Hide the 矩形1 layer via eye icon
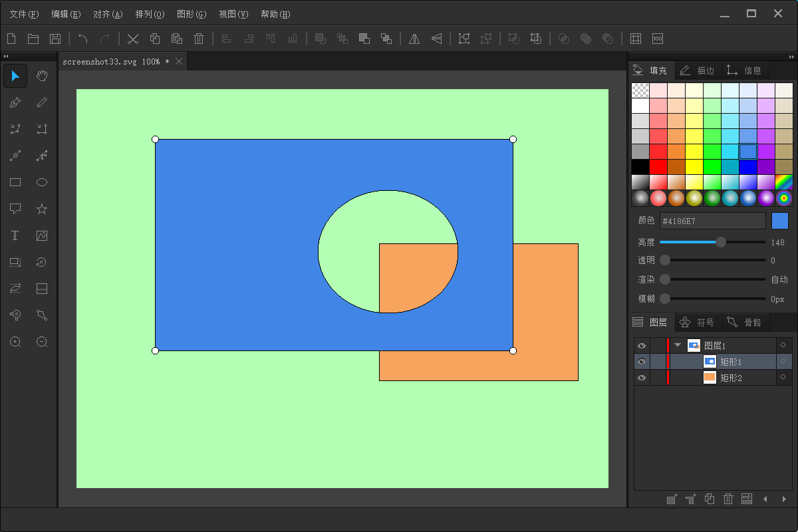This screenshot has width=798, height=532. pyautogui.click(x=641, y=362)
